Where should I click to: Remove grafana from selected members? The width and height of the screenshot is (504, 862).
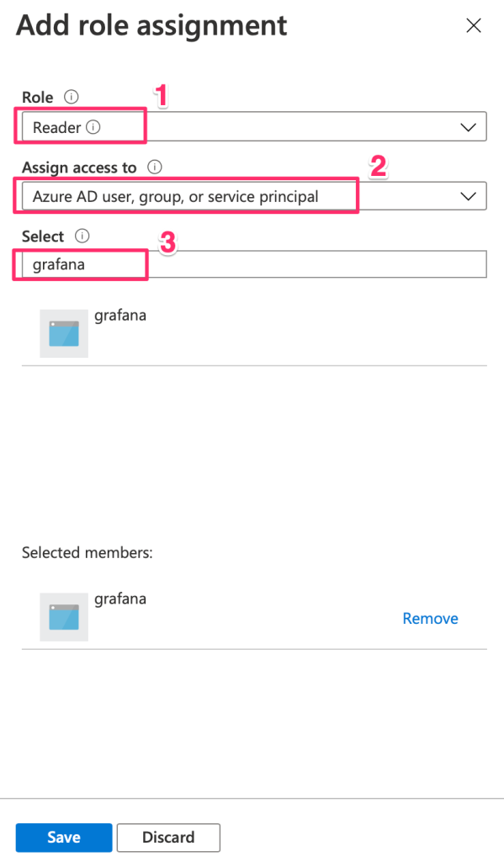430,619
